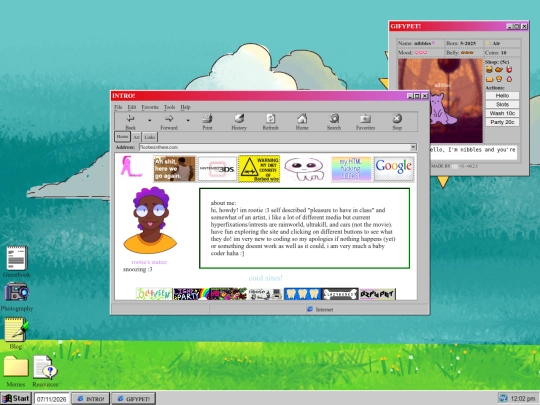Click the Hello action button in GIFYPET
540x405 pixels.
coord(502,95)
